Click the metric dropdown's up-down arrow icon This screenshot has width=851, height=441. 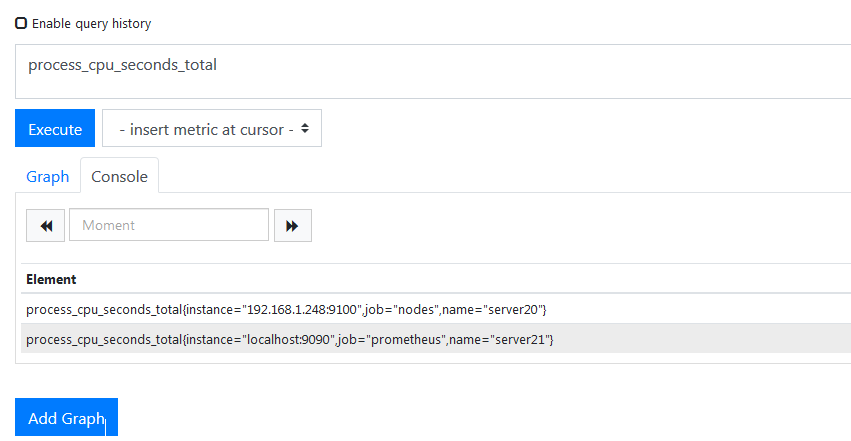pyautogui.click(x=305, y=129)
